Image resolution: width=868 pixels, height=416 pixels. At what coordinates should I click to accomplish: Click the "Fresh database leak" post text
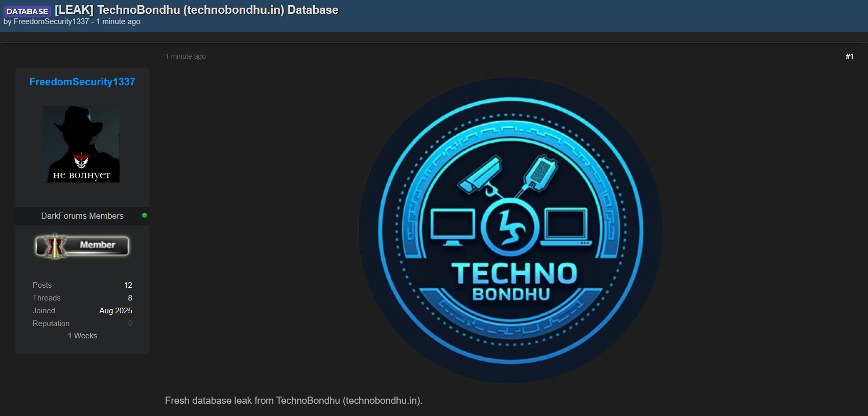pyautogui.click(x=293, y=401)
